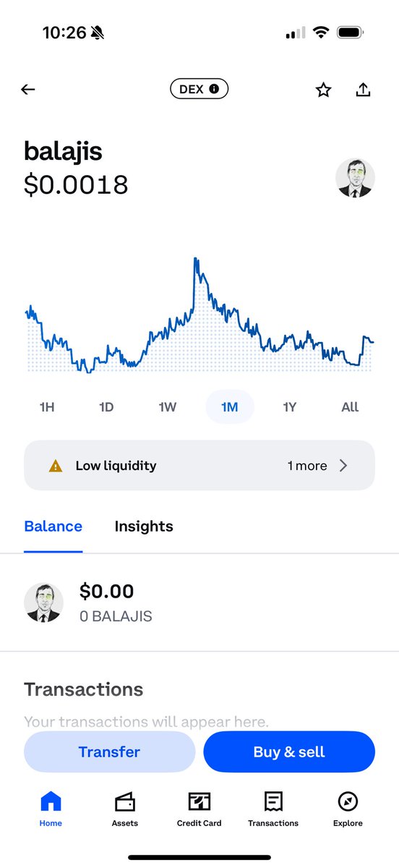This screenshot has width=399, height=868.
Task: Open Explore compass icon
Action: [348, 801]
